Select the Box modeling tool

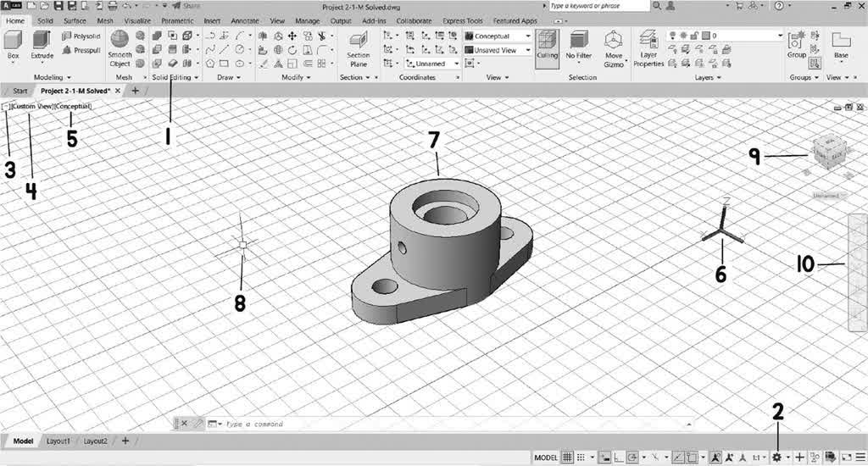coord(13,46)
